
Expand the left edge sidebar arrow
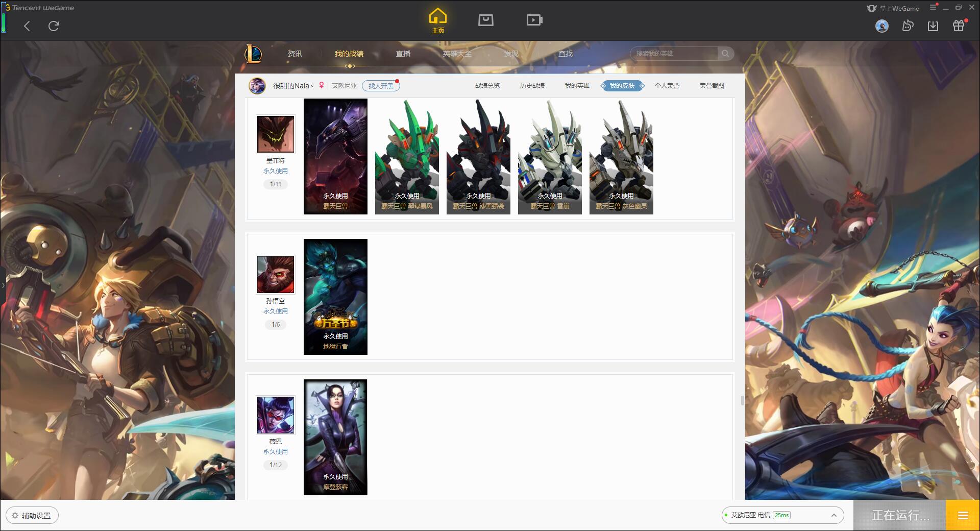coord(3,285)
